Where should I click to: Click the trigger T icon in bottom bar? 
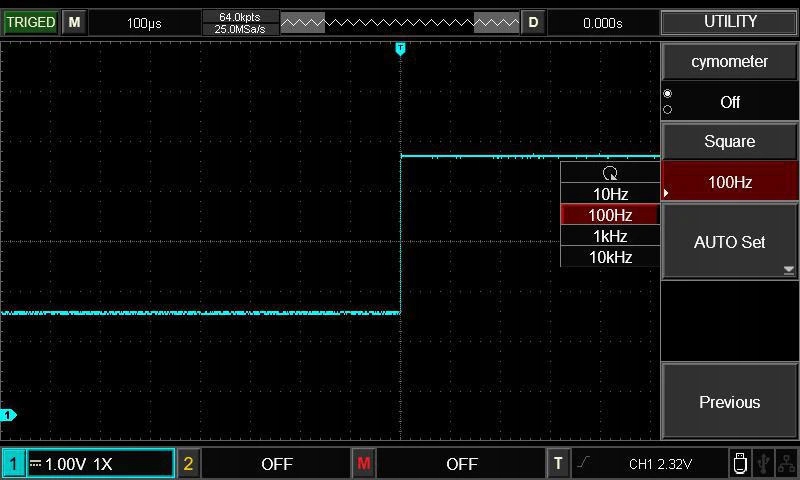tap(558, 464)
